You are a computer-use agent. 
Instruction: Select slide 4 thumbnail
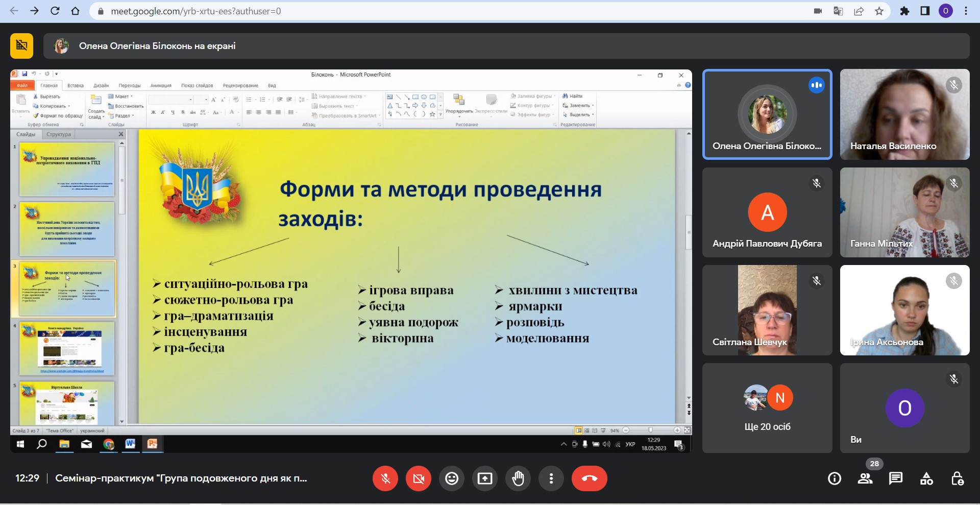[x=67, y=349]
